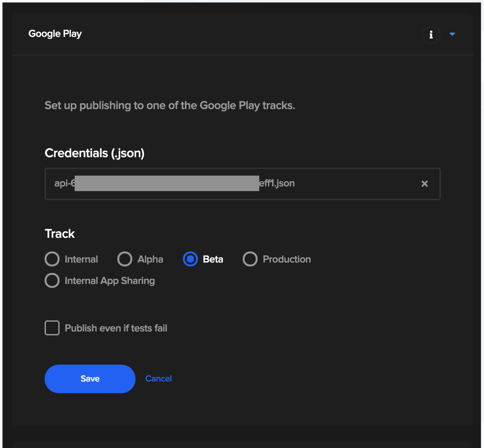Select the Internal App Sharing radio button

52,280
